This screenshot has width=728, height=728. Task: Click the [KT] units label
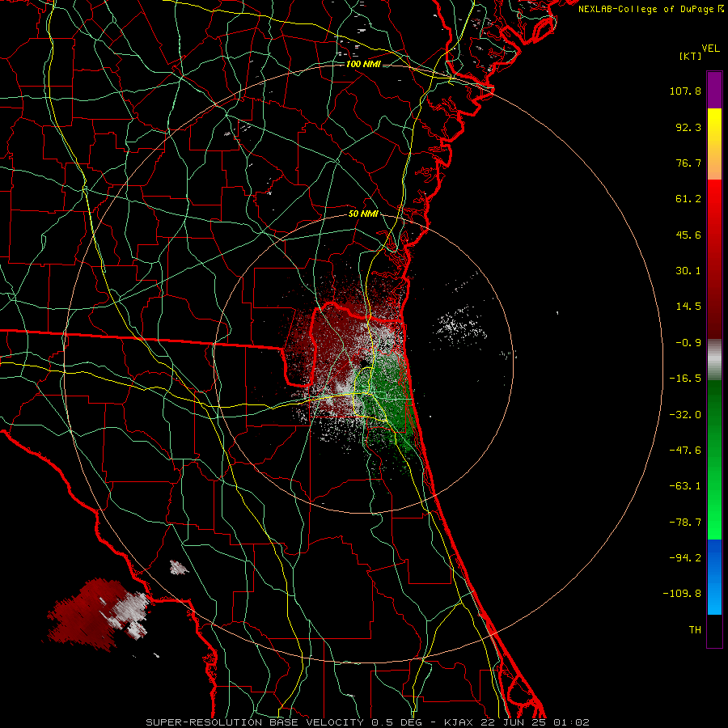(x=691, y=56)
